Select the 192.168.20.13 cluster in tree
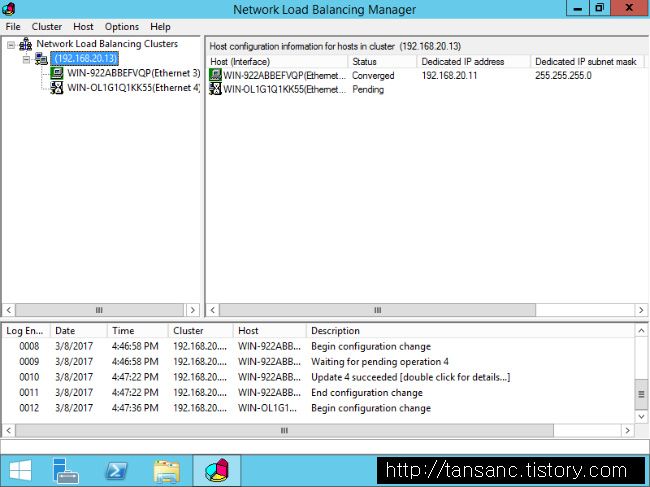Screen dimensions: 650x487 pyautogui.click(x=85, y=58)
